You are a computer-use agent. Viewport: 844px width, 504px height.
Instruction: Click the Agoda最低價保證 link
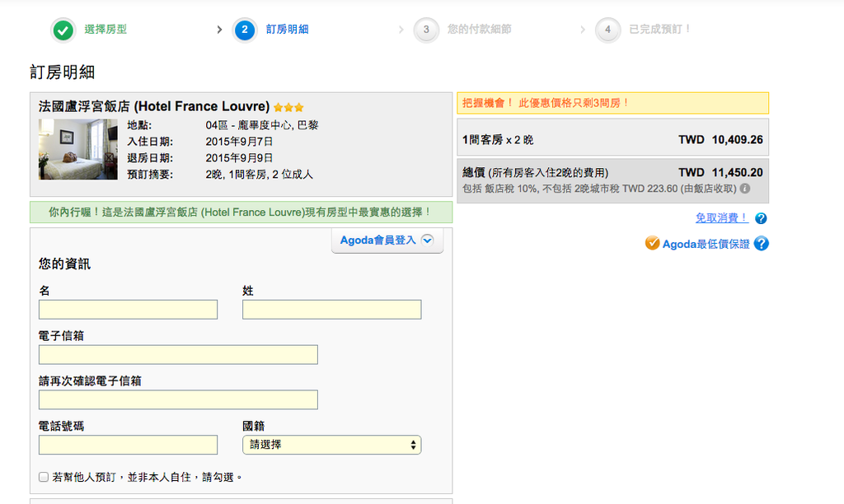[706, 244]
